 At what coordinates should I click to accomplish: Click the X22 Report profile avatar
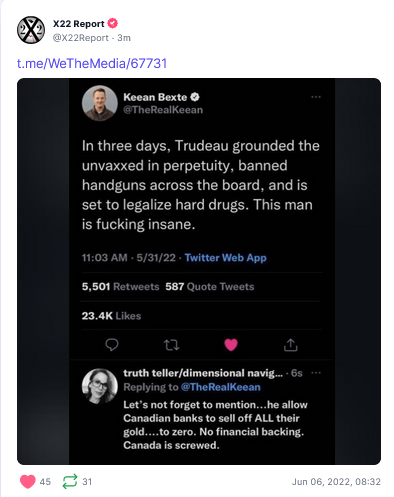click(31, 30)
